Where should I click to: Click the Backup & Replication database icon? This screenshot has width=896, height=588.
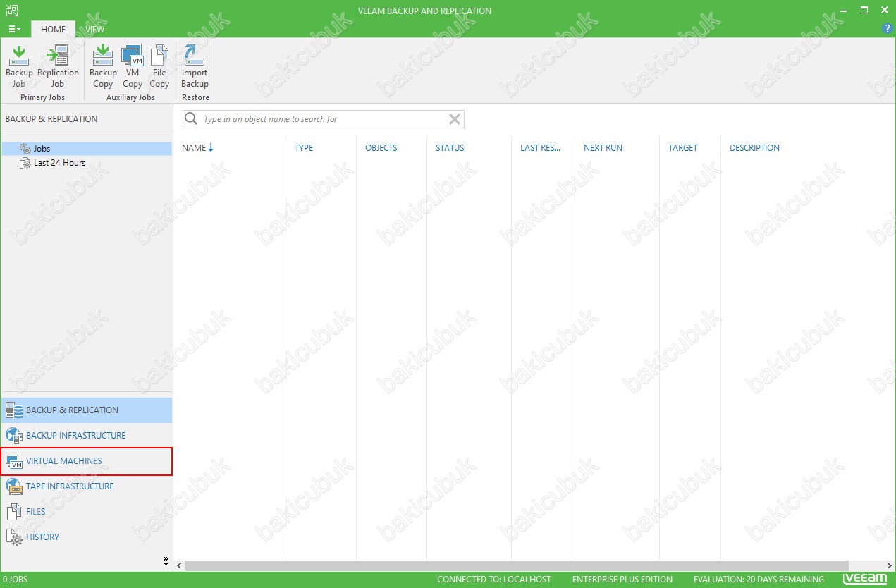coord(14,410)
